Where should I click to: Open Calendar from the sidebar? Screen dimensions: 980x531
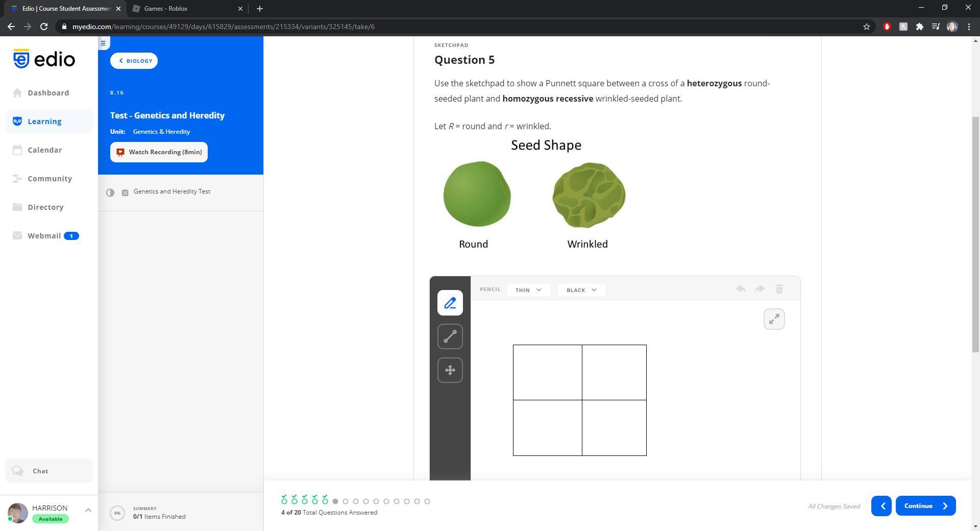click(x=45, y=150)
